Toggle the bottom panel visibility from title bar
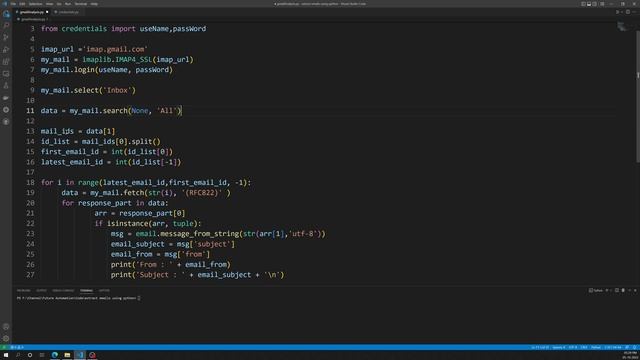 point(589,4)
